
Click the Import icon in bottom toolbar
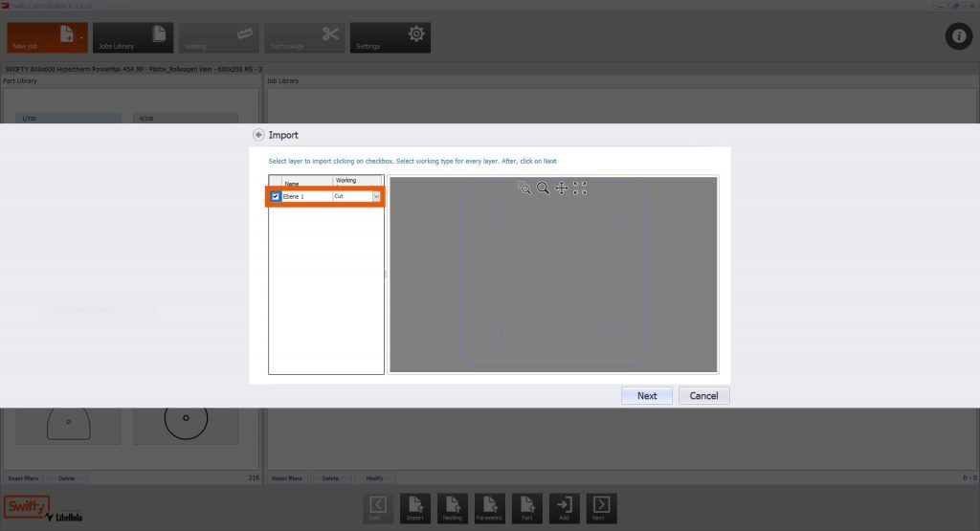(415, 508)
